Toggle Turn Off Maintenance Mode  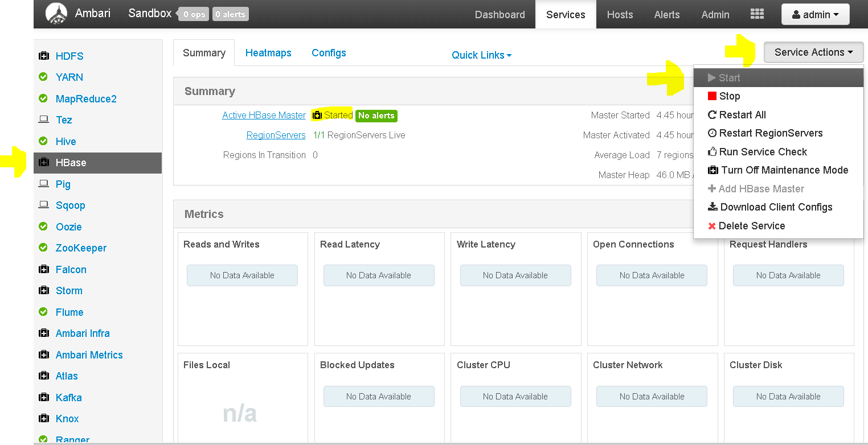(778, 170)
